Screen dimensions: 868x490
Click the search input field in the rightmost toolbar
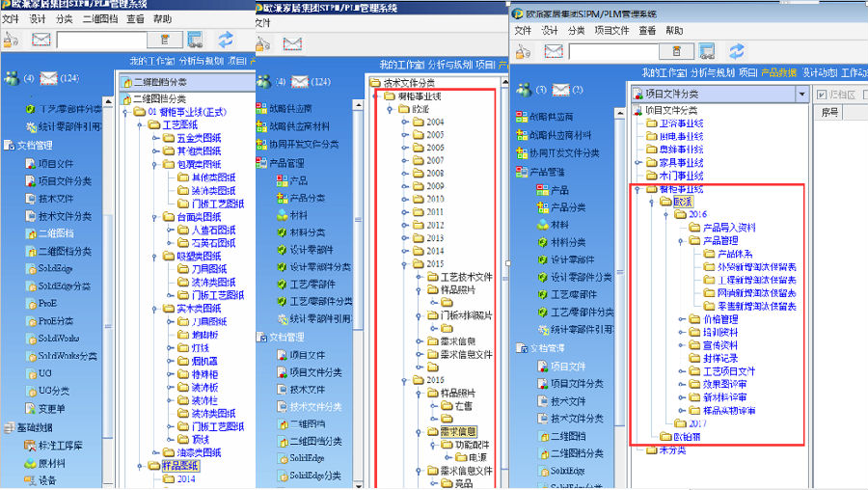(x=629, y=51)
